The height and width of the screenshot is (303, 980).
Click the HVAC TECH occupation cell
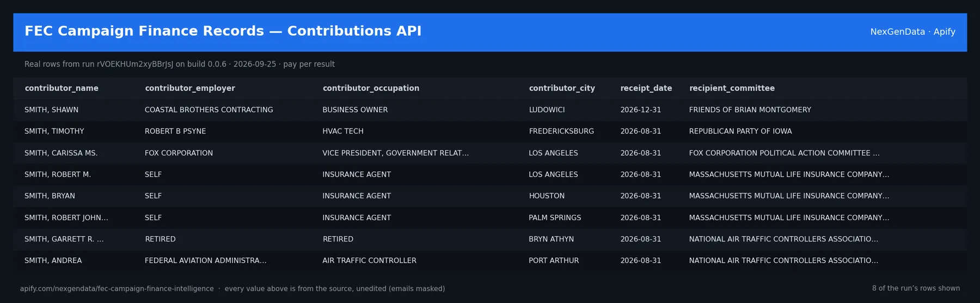[x=343, y=131]
